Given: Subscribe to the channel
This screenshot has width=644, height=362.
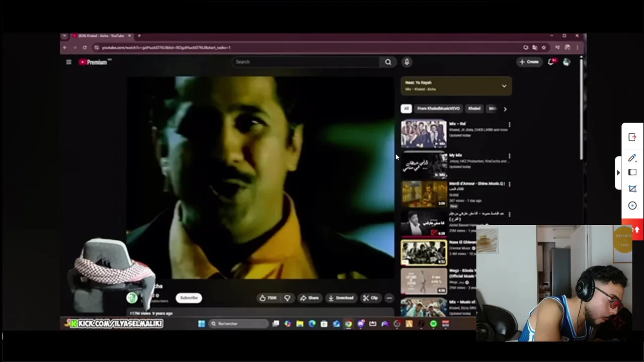Looking at the screenshot, I should coord(189,298).
